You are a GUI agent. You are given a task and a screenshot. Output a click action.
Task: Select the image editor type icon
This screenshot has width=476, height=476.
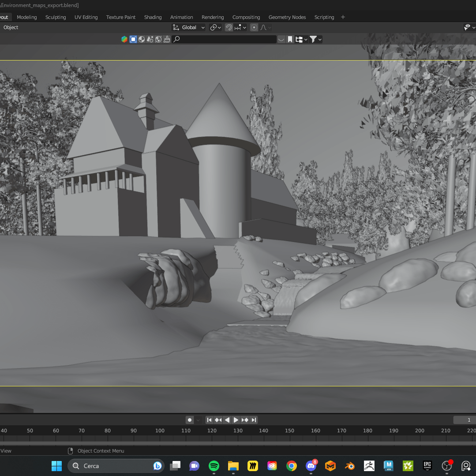(x=133, y=39)
